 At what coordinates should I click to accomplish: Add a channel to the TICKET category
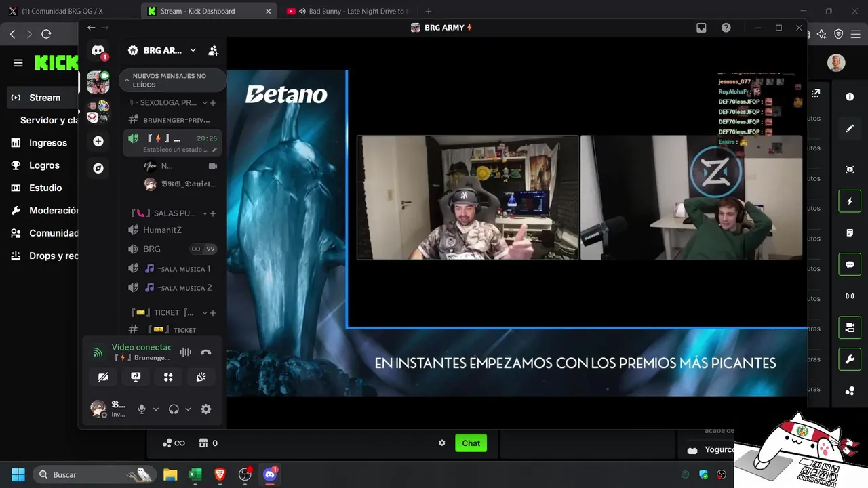click(x=213, y=313)
